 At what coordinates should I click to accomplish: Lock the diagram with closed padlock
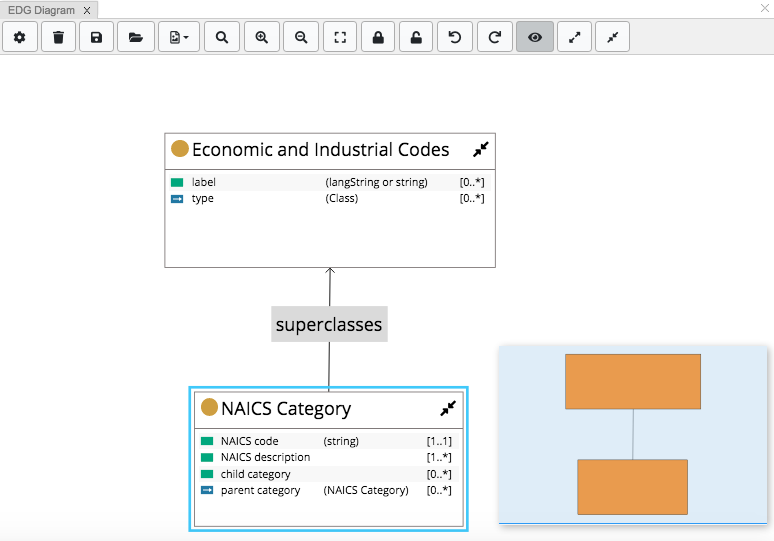378,37
